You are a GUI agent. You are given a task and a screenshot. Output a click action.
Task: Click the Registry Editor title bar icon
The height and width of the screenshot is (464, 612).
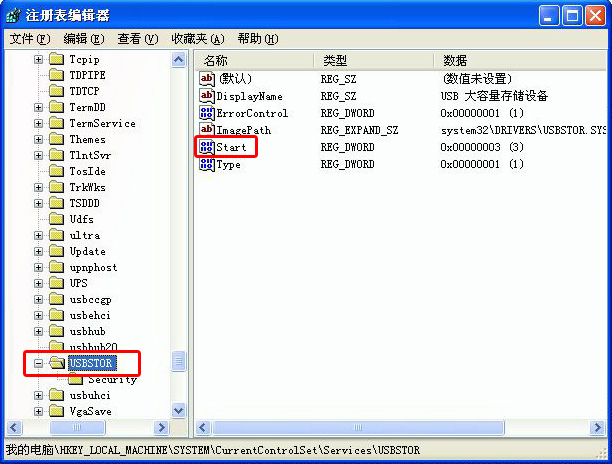pos(13,15)
